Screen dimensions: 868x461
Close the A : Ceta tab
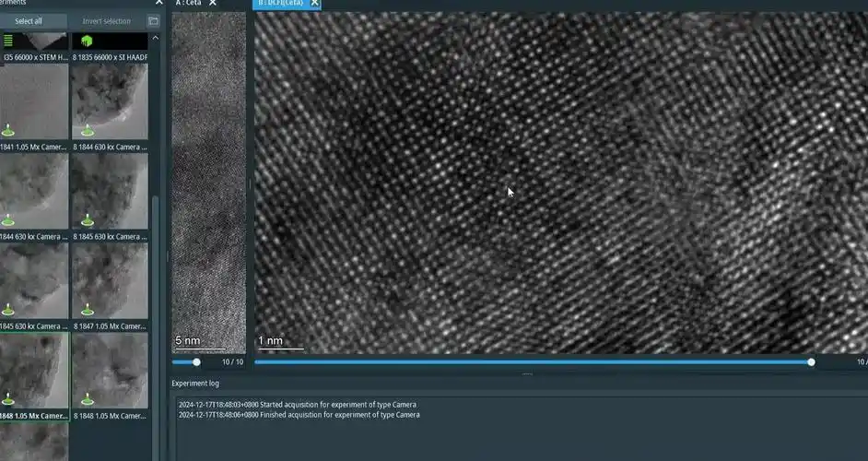point(213,4)
